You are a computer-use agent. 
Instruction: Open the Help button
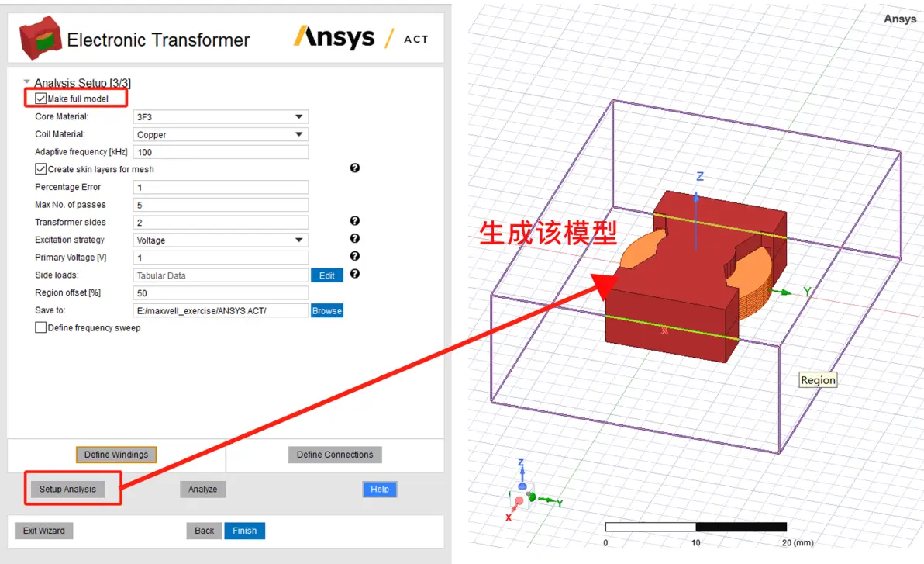tap(380, 489)
